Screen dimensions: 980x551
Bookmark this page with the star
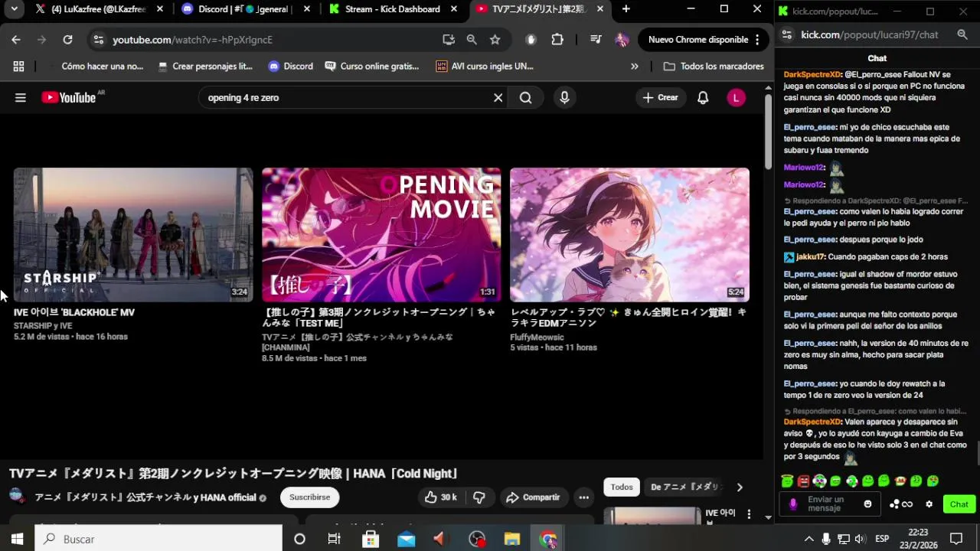(x=495, y=40)
